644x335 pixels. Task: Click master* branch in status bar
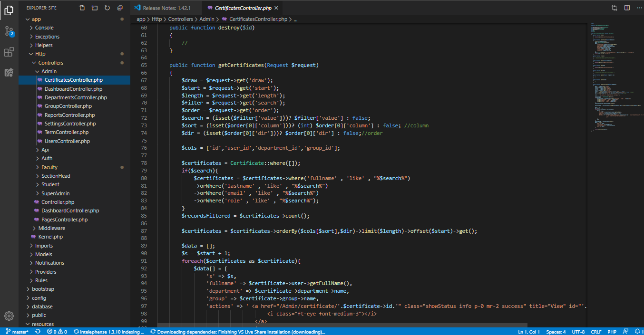(17, 332)
